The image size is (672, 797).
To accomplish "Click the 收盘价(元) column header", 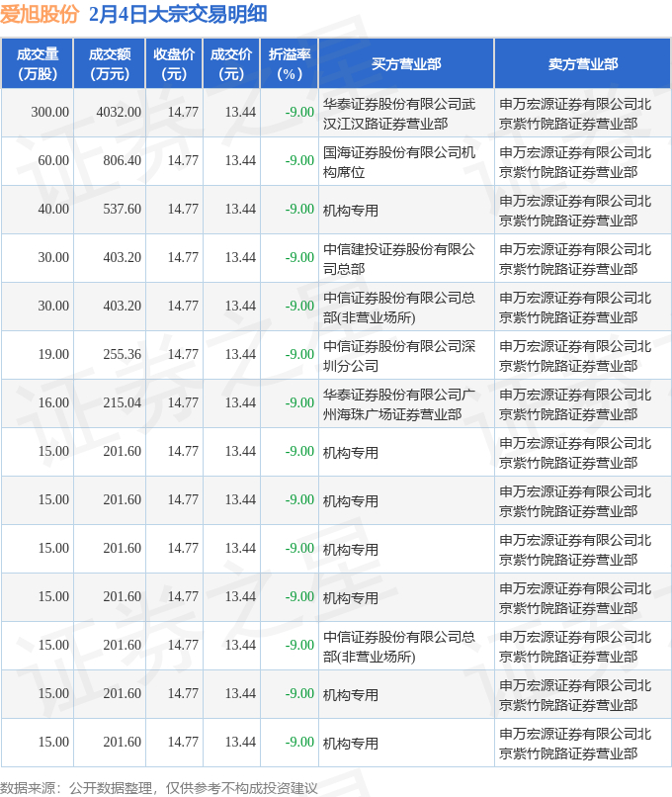I will point(174,64).
